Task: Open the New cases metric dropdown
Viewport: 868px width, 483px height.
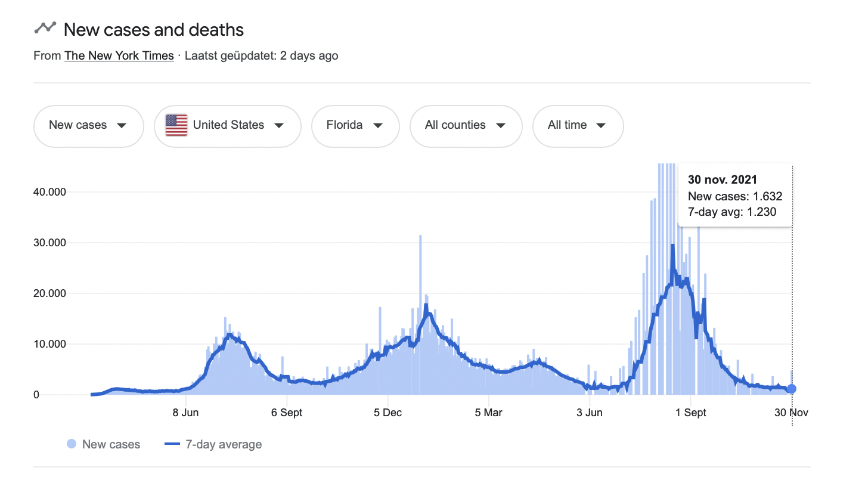Action: point(88,126)
